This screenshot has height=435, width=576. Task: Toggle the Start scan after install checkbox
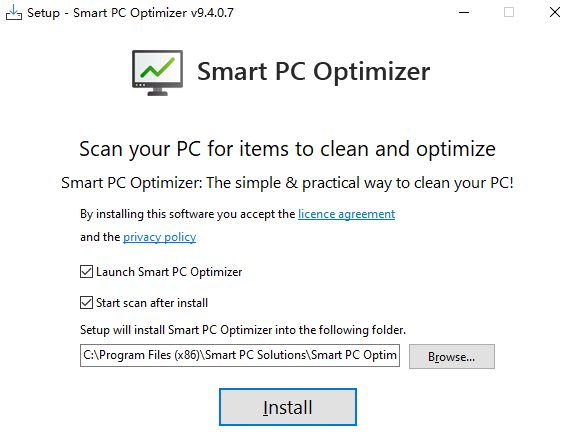[x=86, y=303]
